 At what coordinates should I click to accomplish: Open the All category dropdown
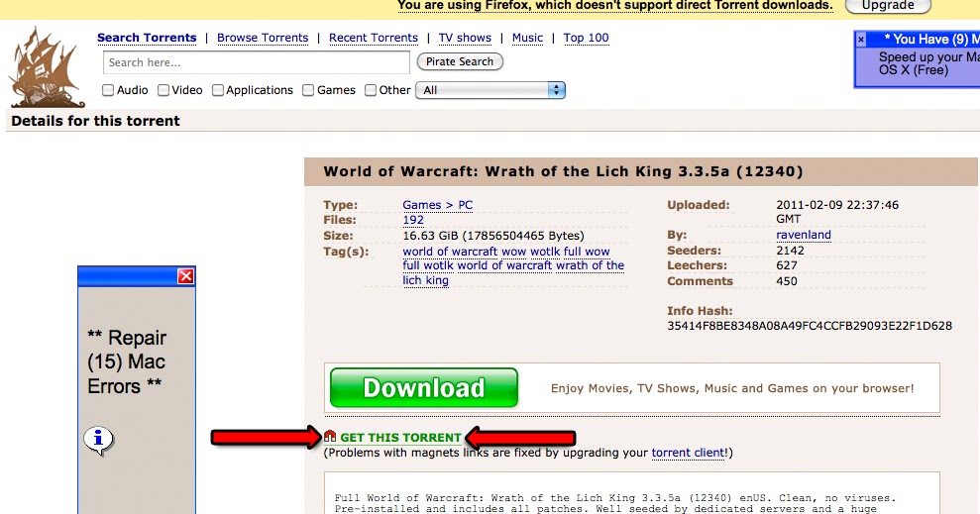pos(490,90)
